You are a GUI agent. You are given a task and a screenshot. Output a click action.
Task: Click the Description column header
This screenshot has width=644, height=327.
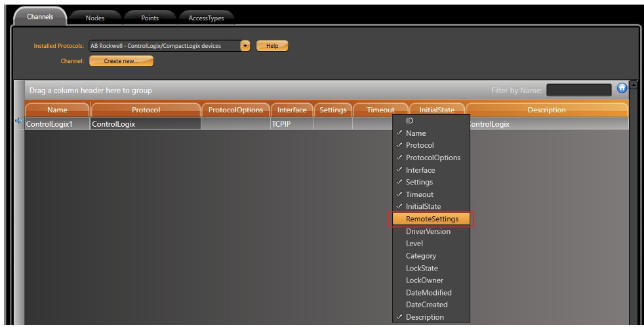[x=547, y=110]
